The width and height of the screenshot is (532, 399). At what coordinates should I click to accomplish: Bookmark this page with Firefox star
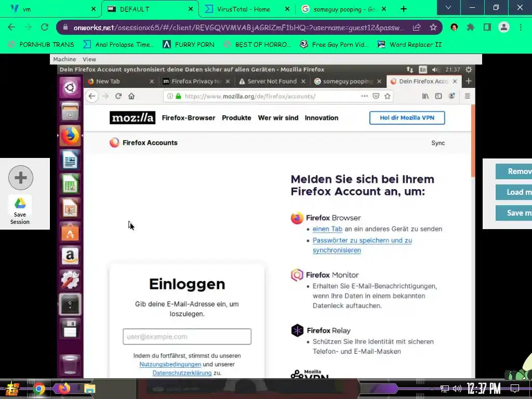(x=388, y=96)
